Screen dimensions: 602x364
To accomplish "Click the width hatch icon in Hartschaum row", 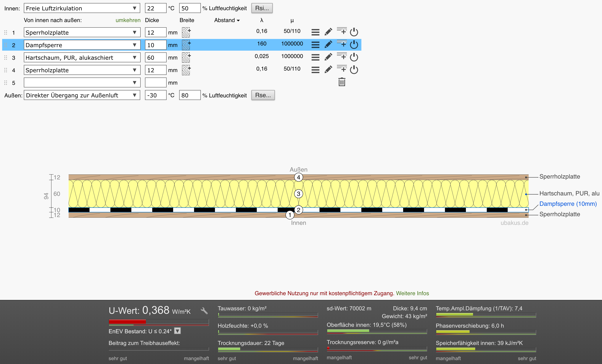I will click(x=186, y=57).
